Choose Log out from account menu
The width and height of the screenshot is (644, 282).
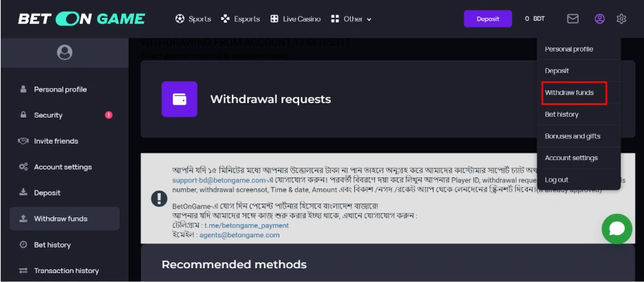pyautogui.click(x=557, y=180)
